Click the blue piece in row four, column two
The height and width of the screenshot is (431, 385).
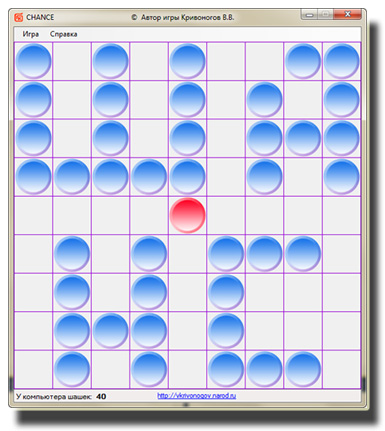pos(72,176)
